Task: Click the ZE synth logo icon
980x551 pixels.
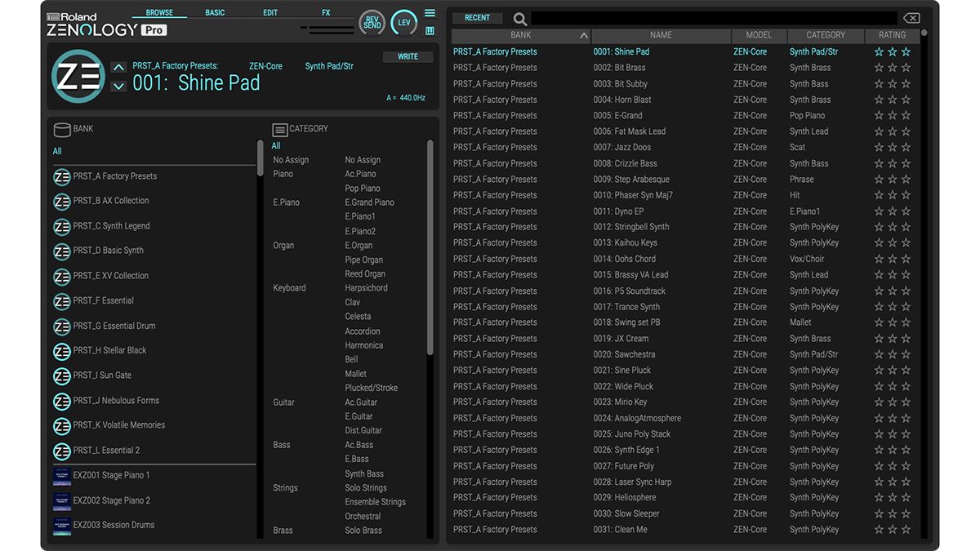Action: coord(78,77)
